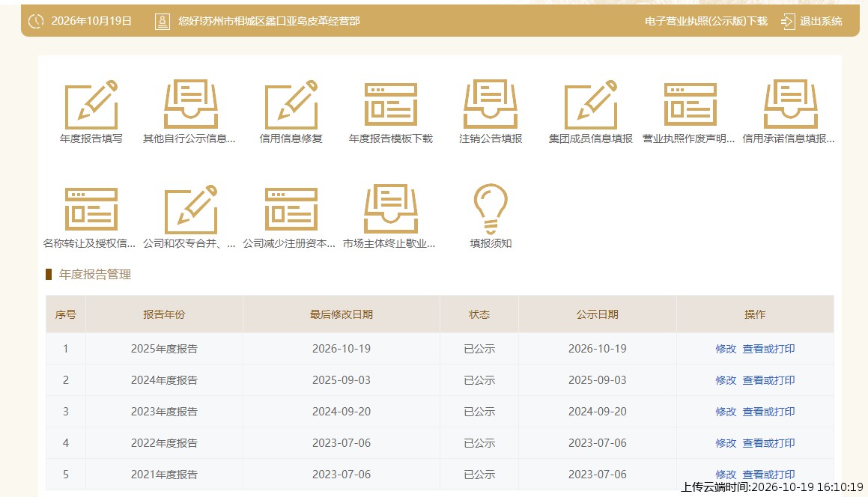868x497 pixels.
Task: Open 公司减少注册资本 icon
Action: click(291, 210)
